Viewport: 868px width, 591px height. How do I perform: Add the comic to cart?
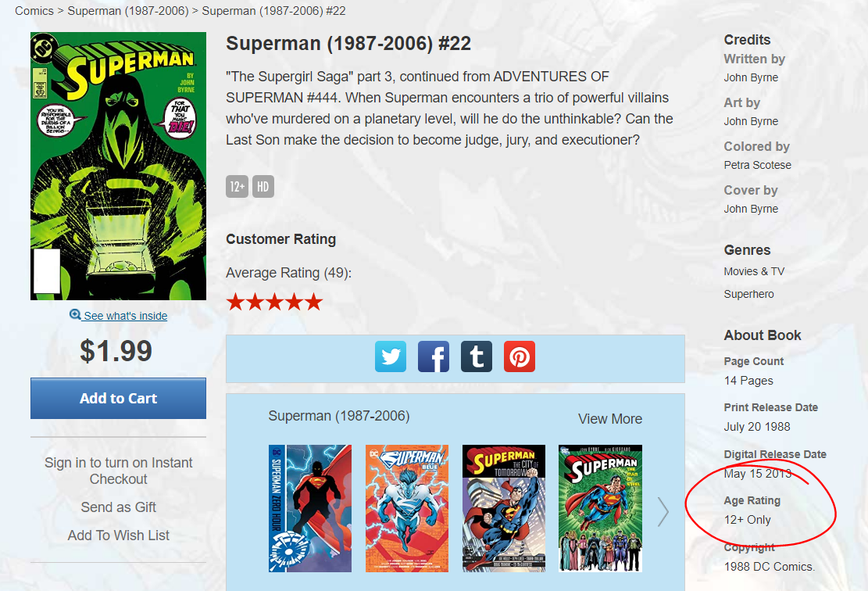click(x=119, y=398)
